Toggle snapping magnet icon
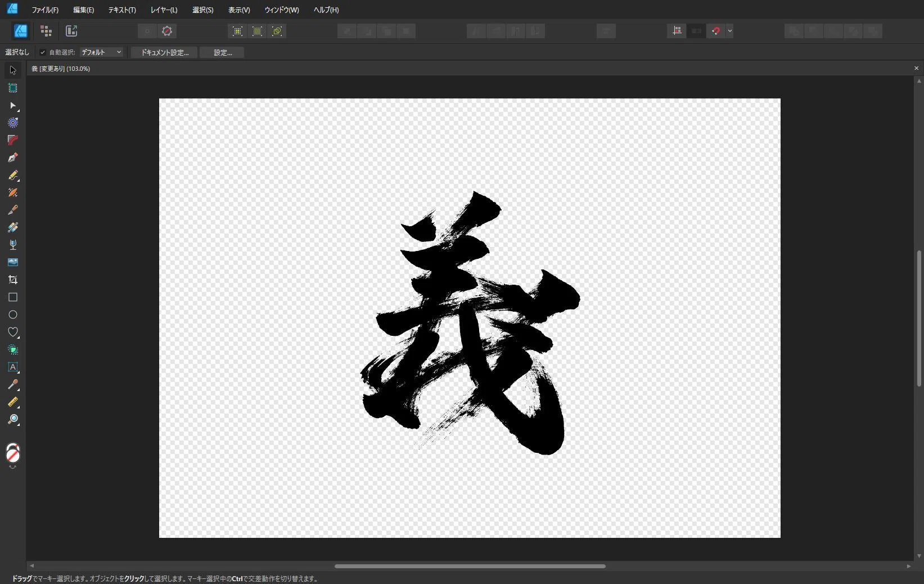The height and width of the screenshot is (584, 924). point(715,31)
